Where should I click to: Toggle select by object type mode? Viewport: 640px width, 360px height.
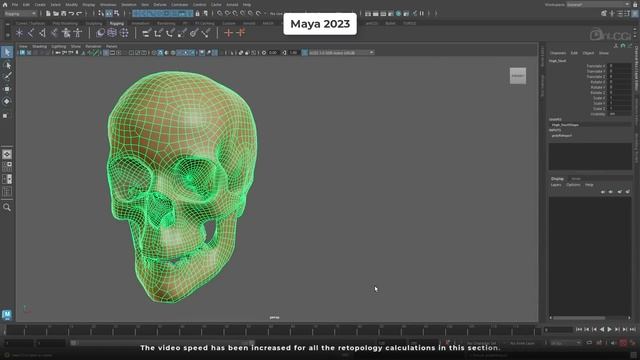(109, 13)
